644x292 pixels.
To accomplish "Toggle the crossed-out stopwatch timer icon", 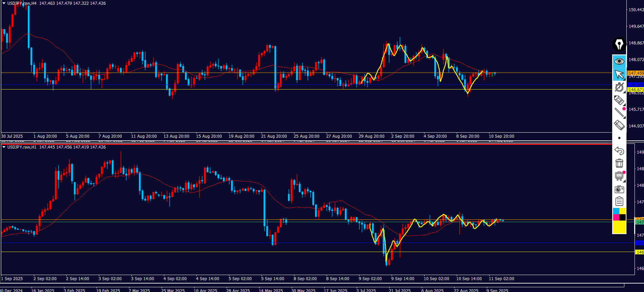I will [x=619, y=87].
